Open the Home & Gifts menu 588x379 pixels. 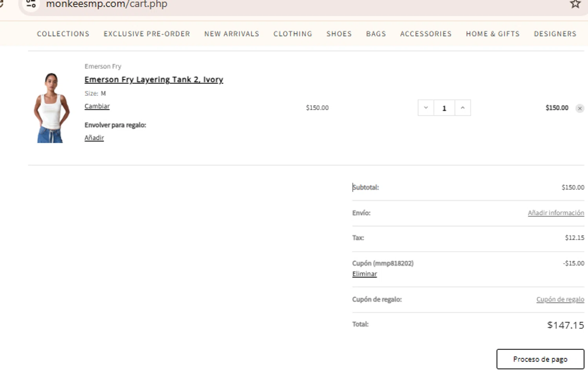(x=493, y=34)
